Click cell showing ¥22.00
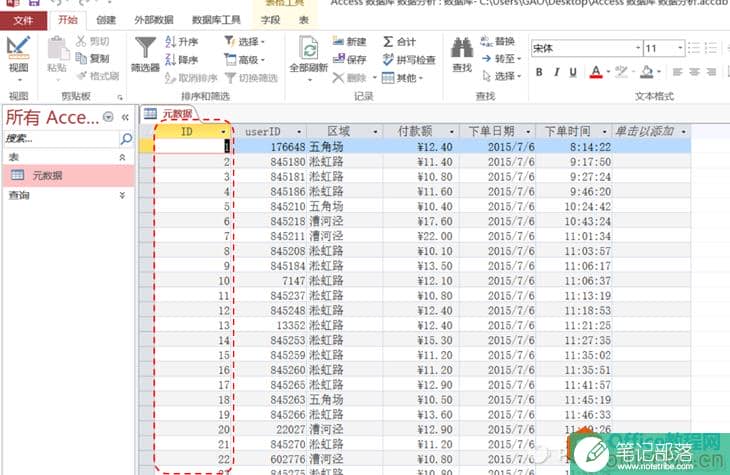This screenshot has height=475, width=730. [421, 237]
